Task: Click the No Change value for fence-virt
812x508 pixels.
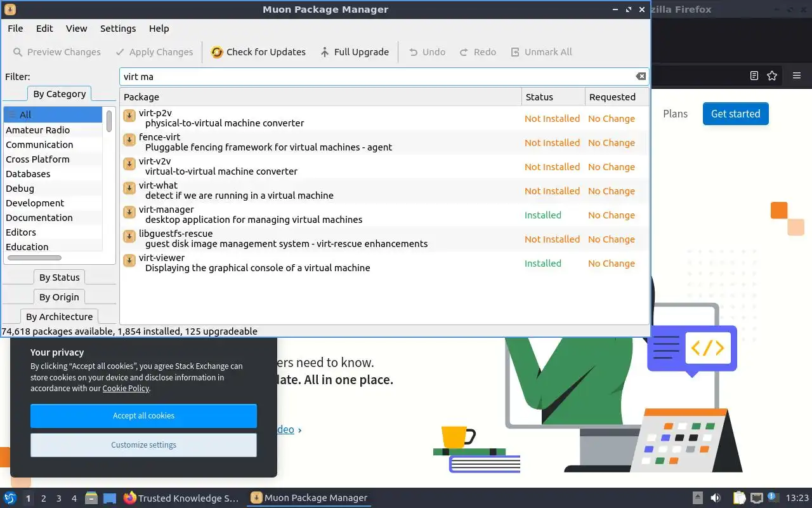Action: click(612, 143)
